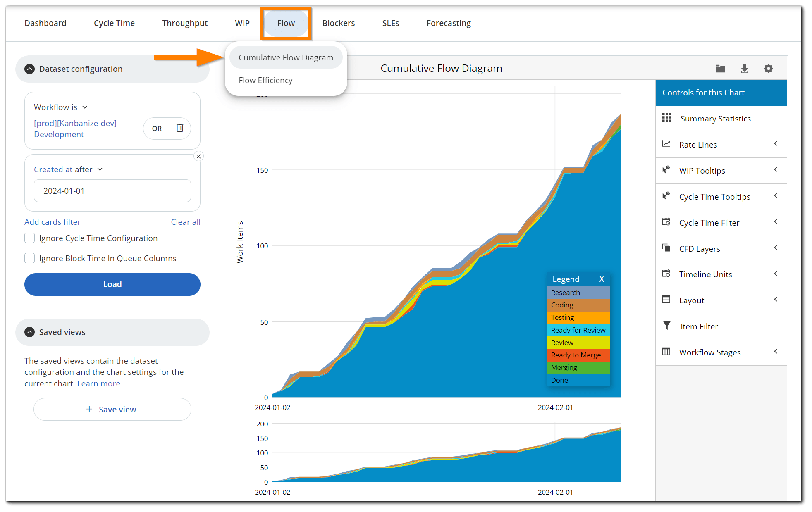Open the chart settings gear icon

click(768, 69)
